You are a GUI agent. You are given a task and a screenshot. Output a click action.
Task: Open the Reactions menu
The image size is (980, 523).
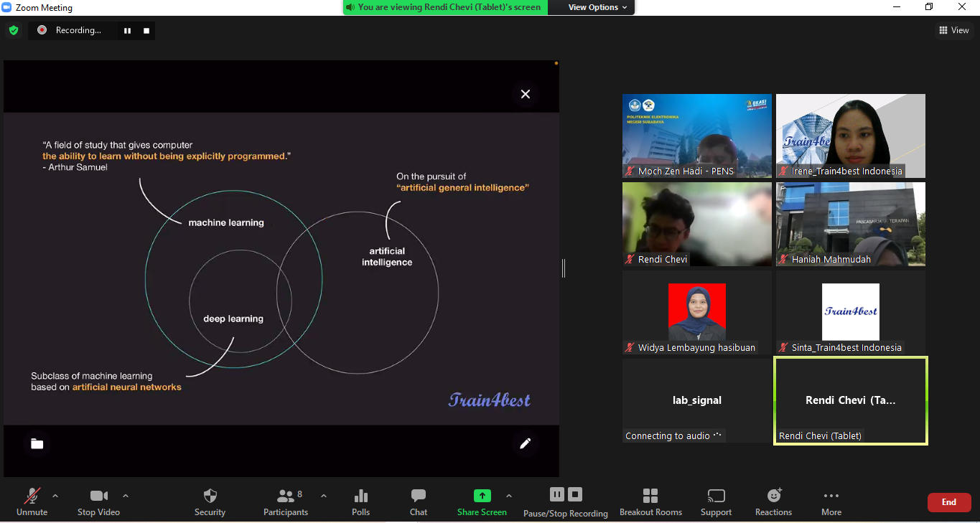773,502
